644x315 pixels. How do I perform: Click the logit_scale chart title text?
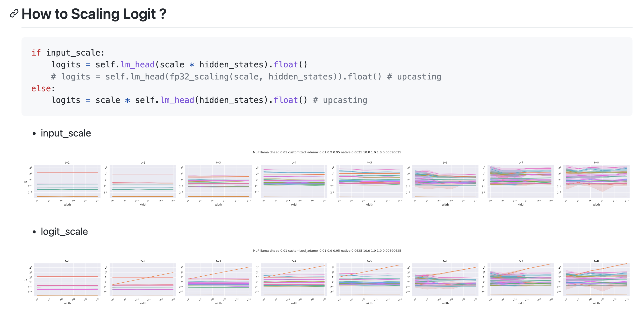click(327, 251)
